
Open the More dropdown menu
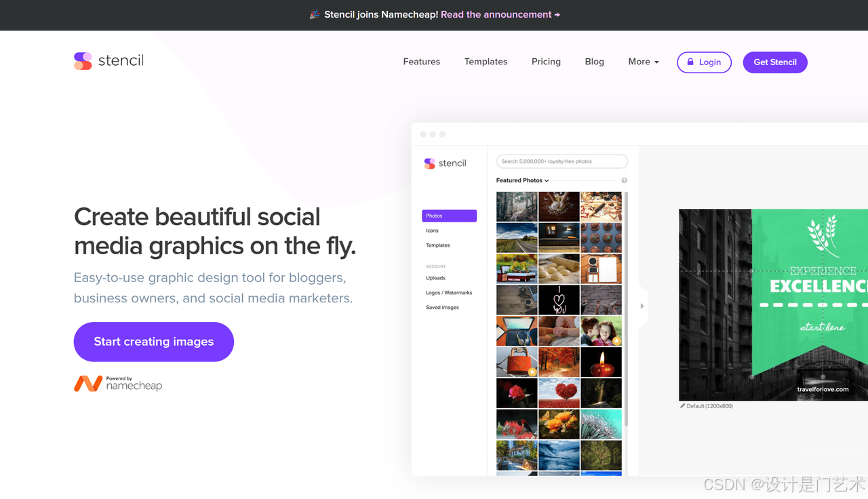pyautogui.click(x=644, y=62)
